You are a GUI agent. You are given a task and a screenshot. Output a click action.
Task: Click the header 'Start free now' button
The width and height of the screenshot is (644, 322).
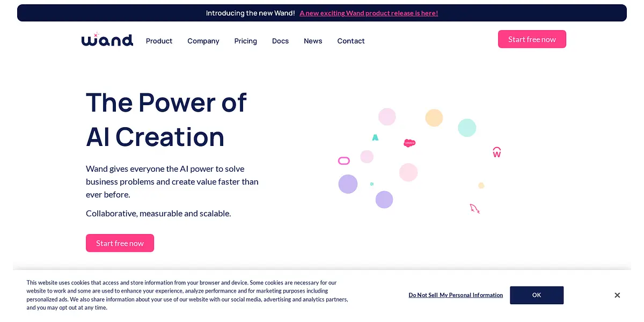pos(532,39)
